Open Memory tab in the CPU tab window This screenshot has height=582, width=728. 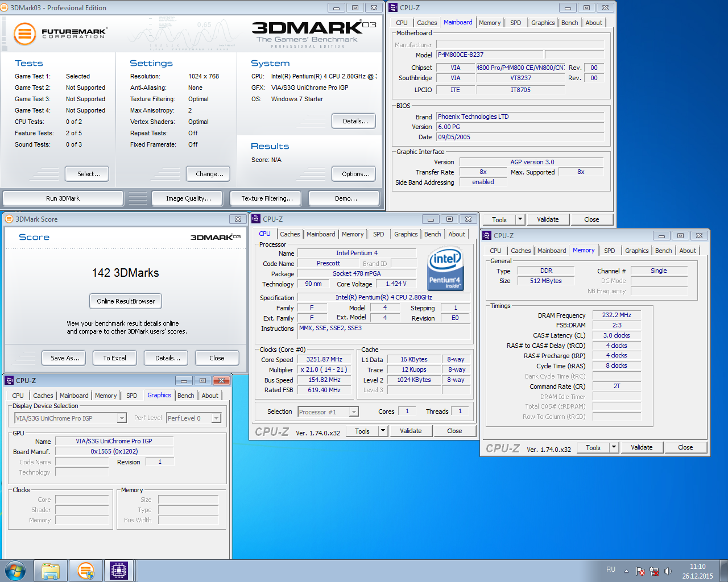point(353,234)
